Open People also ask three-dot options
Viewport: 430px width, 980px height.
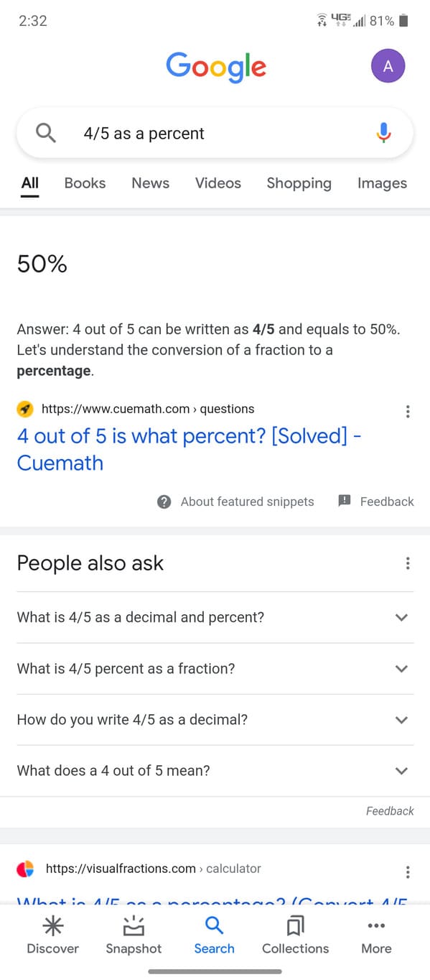[408, 563]
